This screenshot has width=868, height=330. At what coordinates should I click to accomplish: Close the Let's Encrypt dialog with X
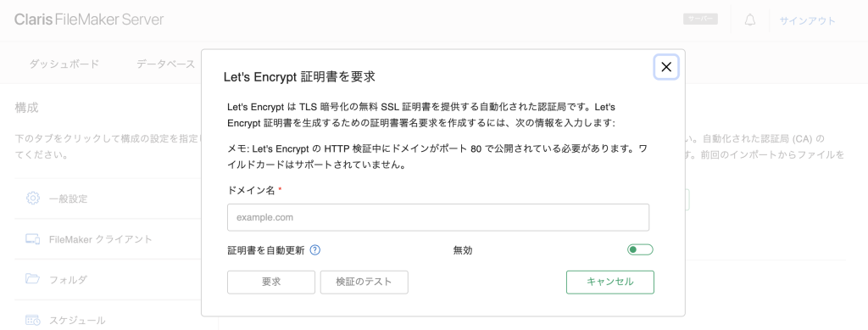[x=666, y=67]
